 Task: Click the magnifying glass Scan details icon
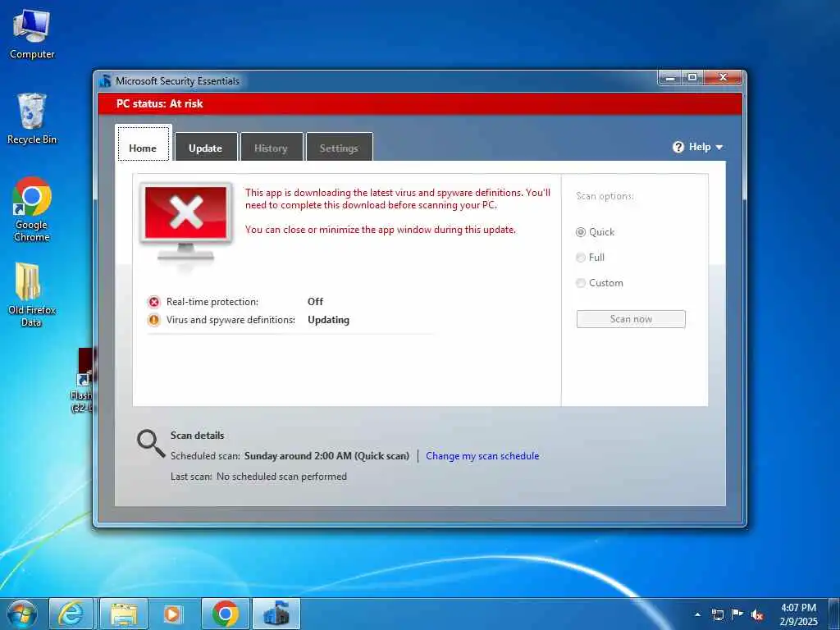tap(151, 443)
